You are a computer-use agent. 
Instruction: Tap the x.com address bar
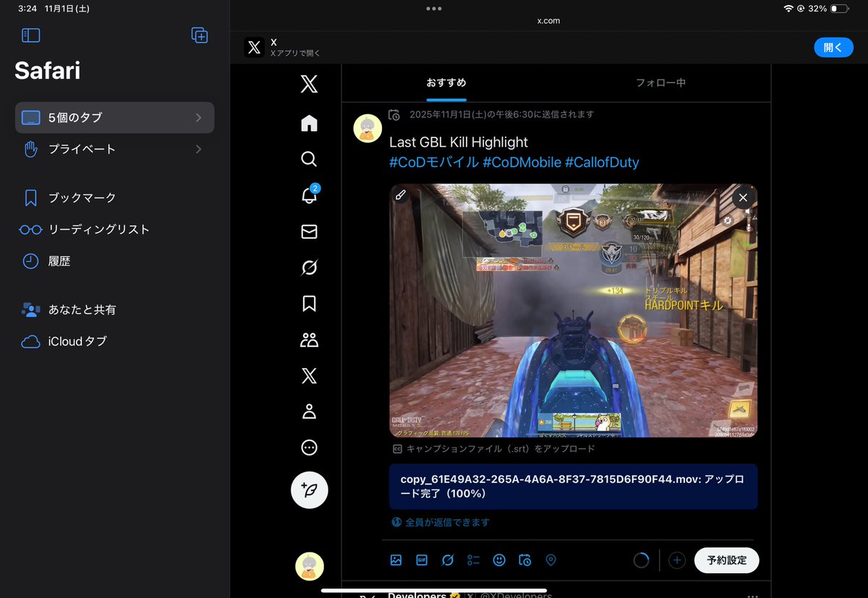(548, 21)
